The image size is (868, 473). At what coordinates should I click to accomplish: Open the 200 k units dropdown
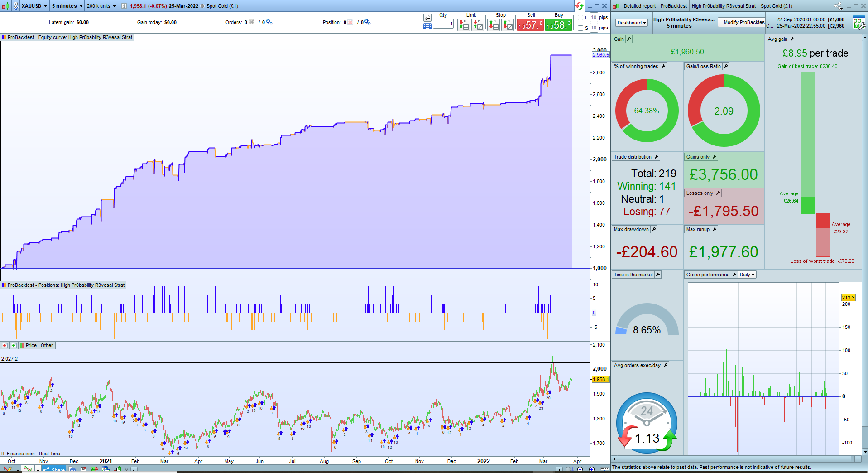tap(101, 6)
